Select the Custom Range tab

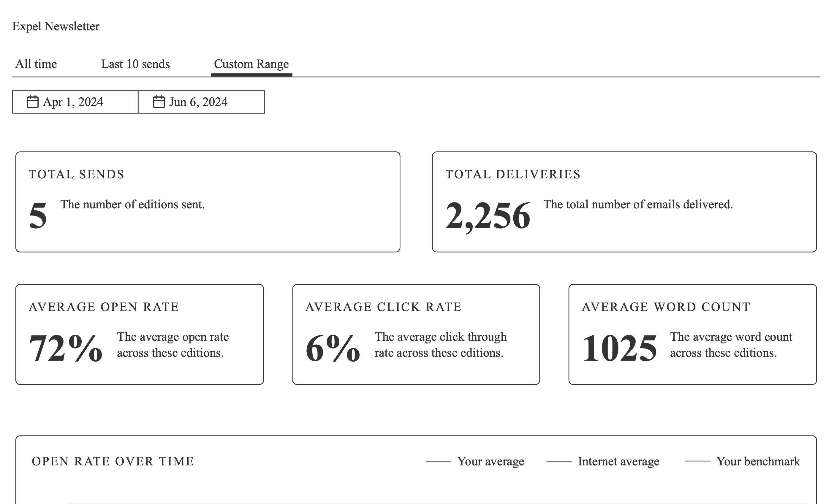point(251,64)
